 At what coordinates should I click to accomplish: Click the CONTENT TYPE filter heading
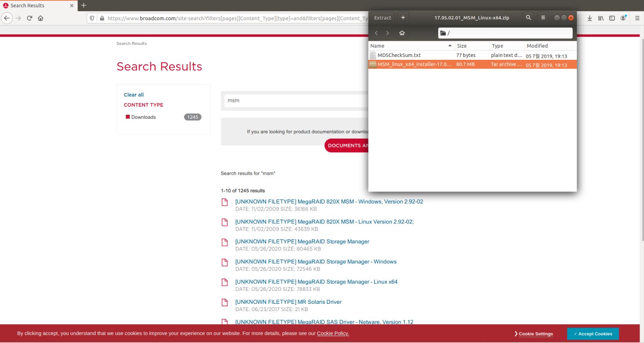coord(144,105)
